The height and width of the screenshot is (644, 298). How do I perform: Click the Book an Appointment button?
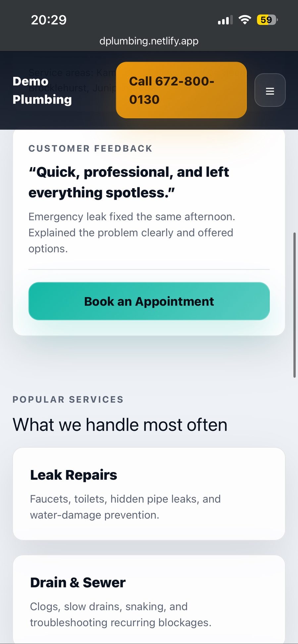(x=149, y=301)
